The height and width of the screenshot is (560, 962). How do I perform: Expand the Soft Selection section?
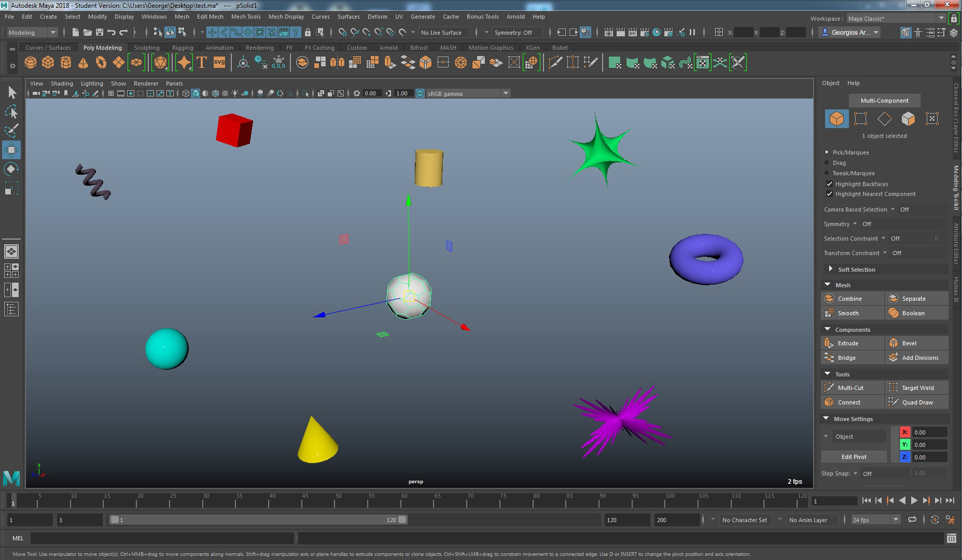coord(830,269)
